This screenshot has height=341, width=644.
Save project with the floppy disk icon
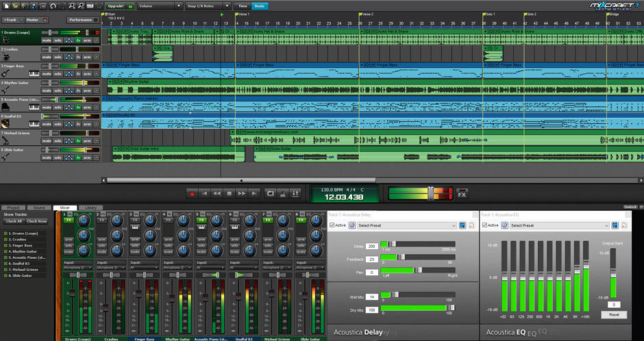click(34, 6)
